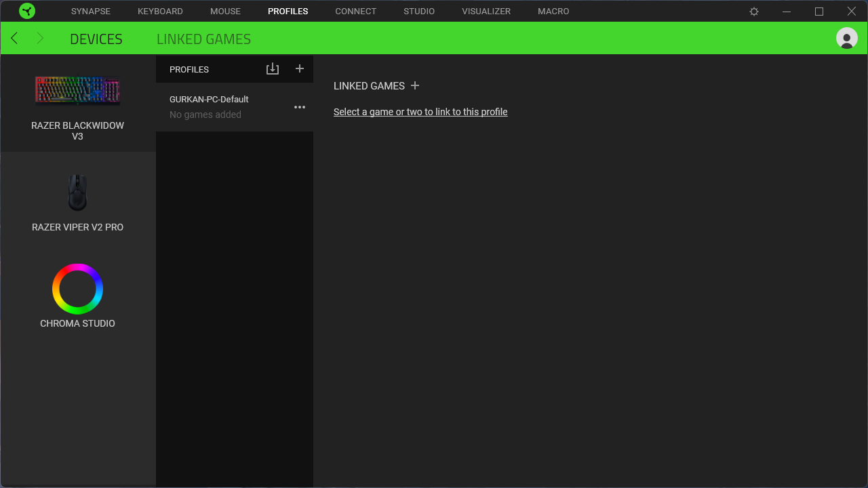The height and width of the screenshot is (488, 868).
Task: Click the Razer logo icon
Action: pos(27,11)
